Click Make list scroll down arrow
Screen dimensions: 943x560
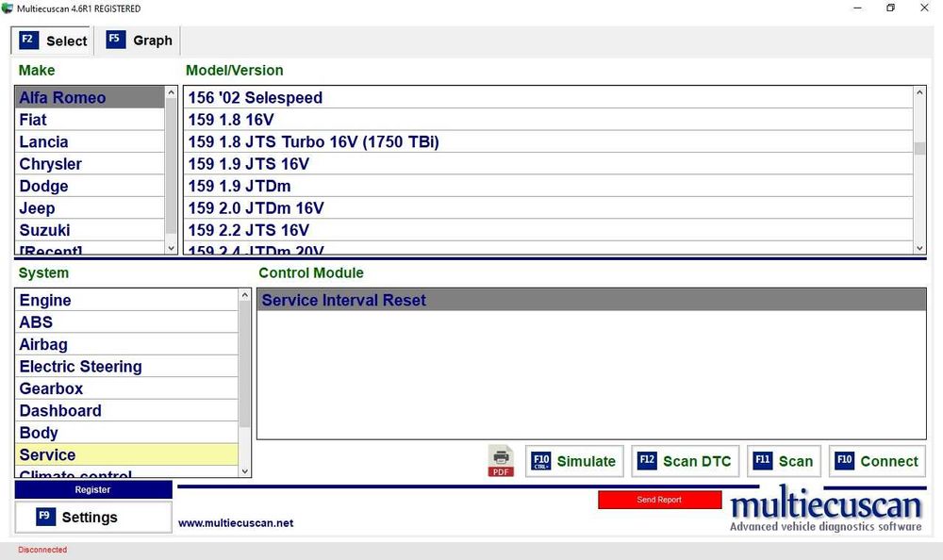[172, 248]
